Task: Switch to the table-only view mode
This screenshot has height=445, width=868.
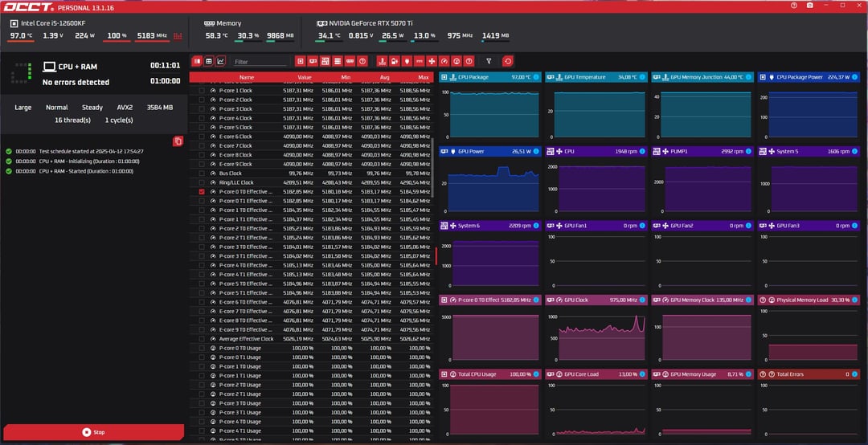Action: [209, 61]
